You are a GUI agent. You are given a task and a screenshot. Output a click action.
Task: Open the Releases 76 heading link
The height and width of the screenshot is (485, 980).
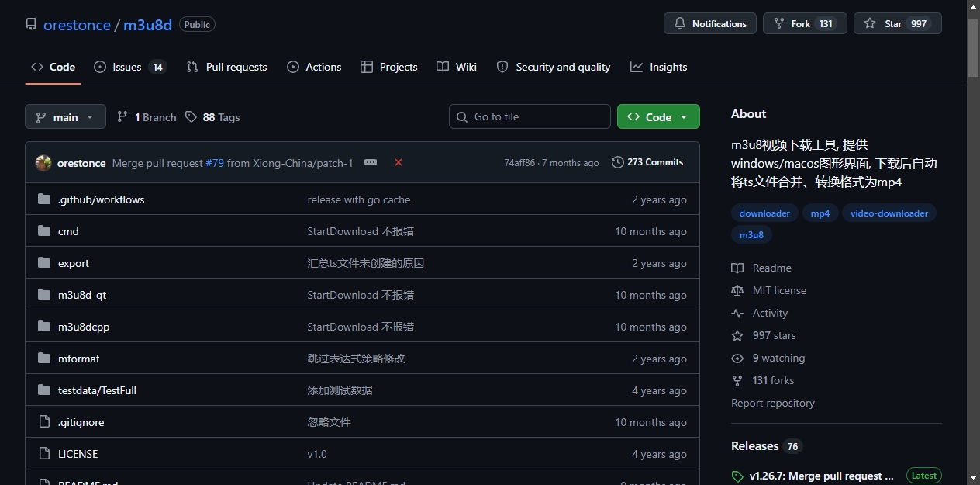[x=767, y=446]
